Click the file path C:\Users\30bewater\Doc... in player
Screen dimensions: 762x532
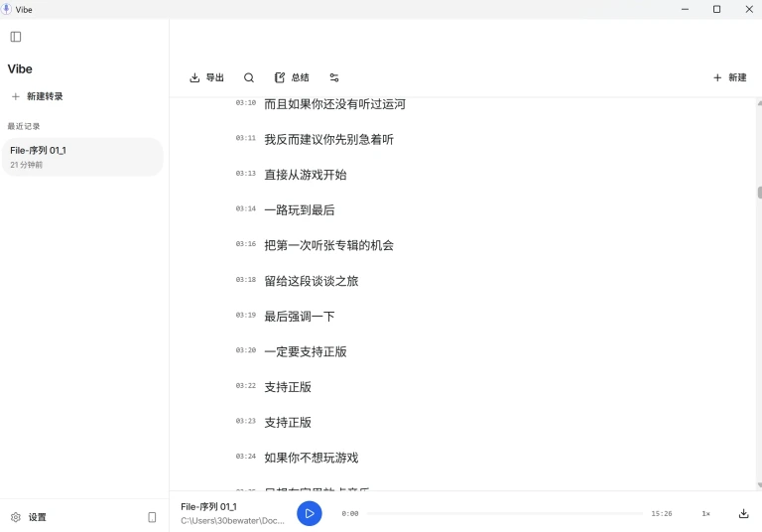tap(232, 521)
